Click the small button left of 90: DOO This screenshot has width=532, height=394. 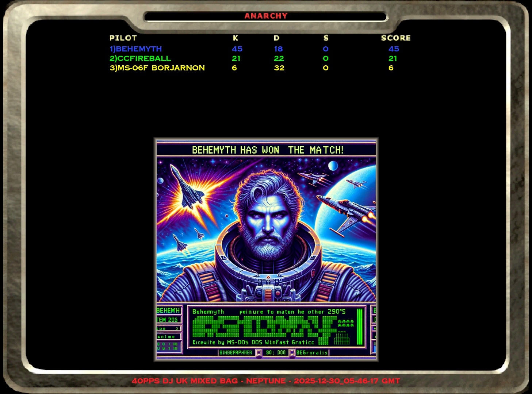(x=259, y=353)
